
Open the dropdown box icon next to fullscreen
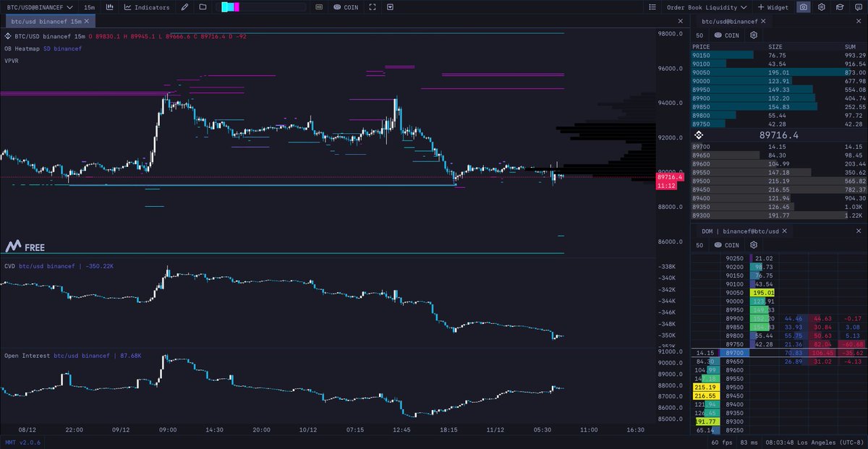(x=391, y=7)
